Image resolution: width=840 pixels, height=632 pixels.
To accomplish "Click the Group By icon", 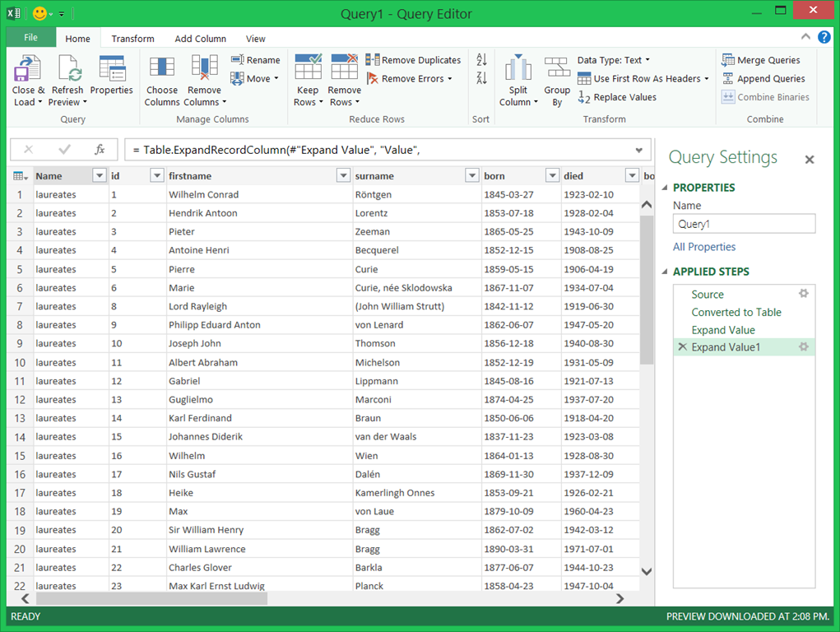I will [557, 69].
